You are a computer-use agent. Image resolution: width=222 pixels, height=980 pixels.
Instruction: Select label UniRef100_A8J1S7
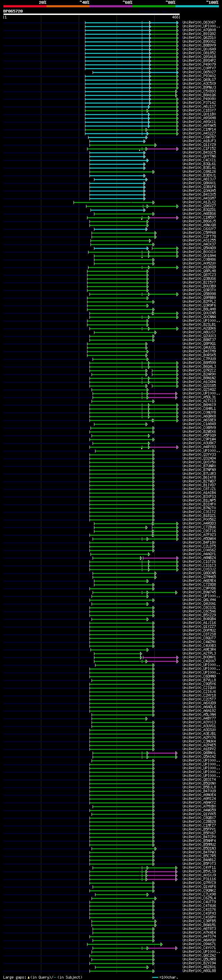point(199,106)
